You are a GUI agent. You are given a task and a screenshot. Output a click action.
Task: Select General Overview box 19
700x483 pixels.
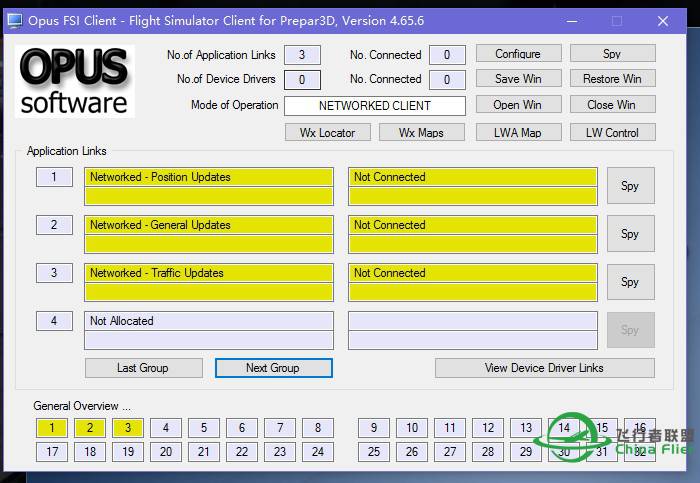pyautogui.click(x=128, y=452)
